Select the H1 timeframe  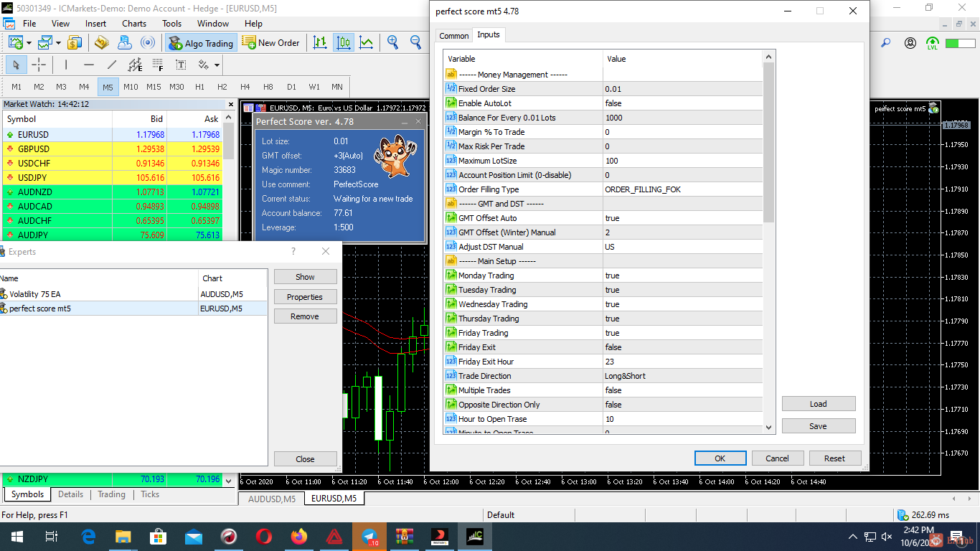tap(199, 87)
